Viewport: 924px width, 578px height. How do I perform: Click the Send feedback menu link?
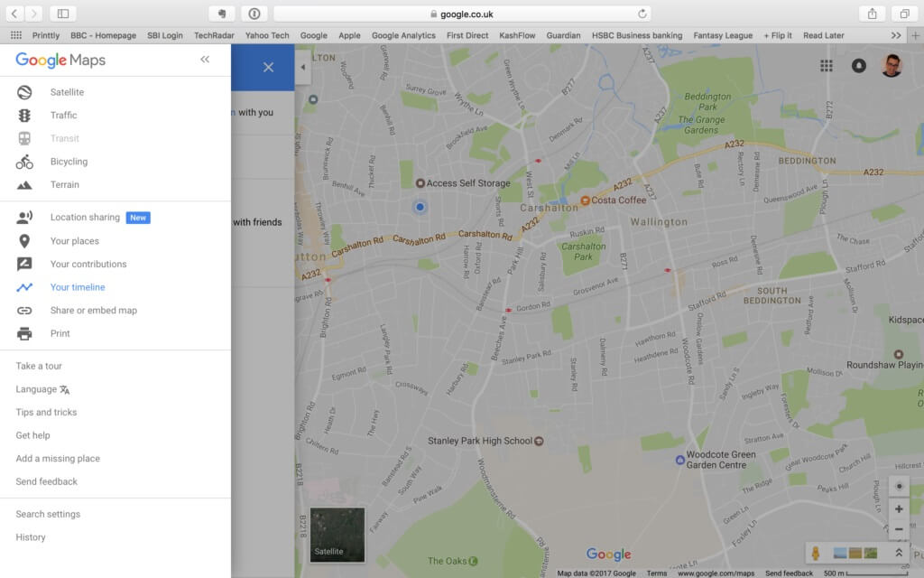[x=47, y=482]
